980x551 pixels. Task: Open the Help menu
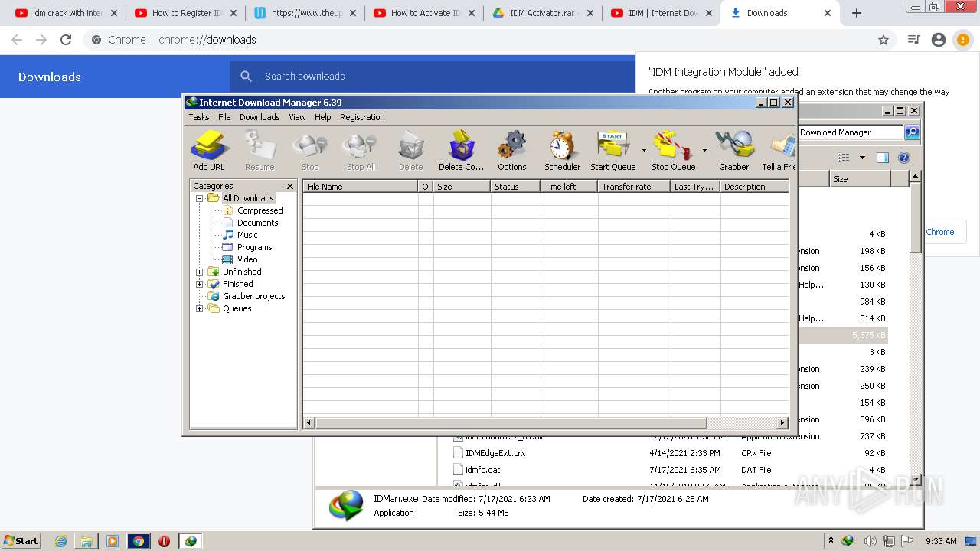[323, 117]
